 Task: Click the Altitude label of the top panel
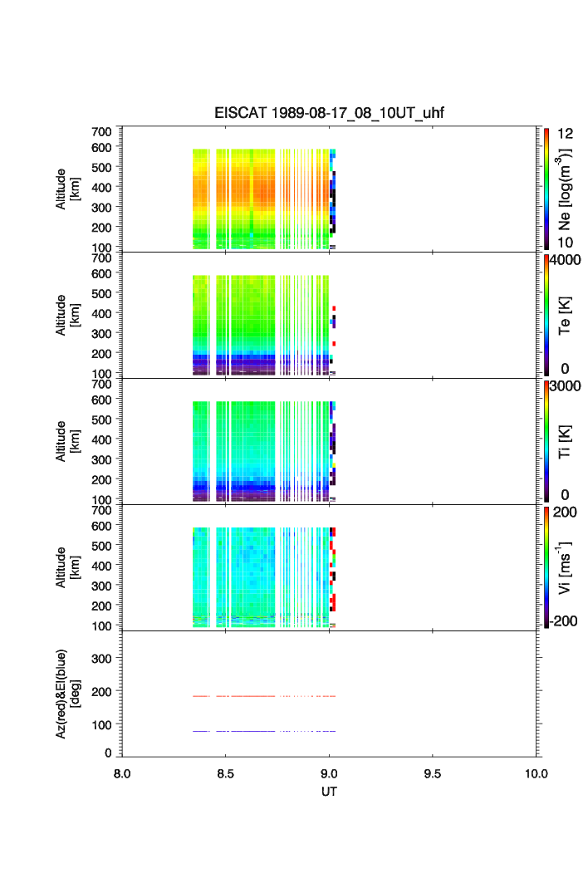(x=67, y=189)
